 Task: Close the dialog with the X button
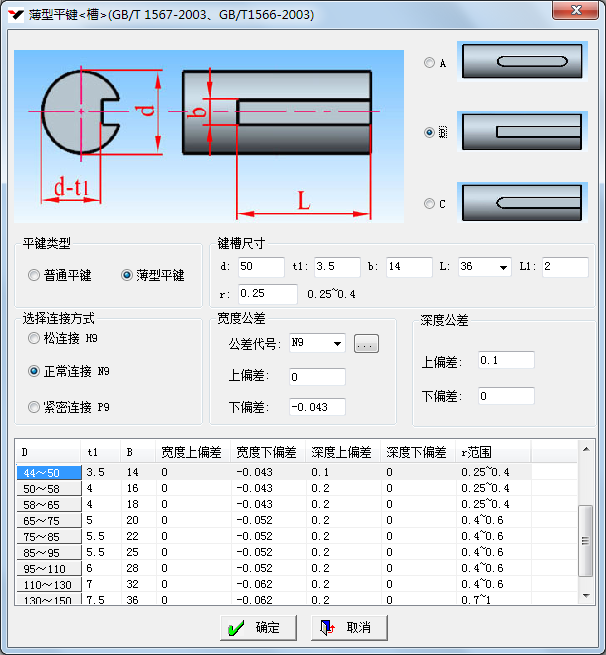[576, 10]
